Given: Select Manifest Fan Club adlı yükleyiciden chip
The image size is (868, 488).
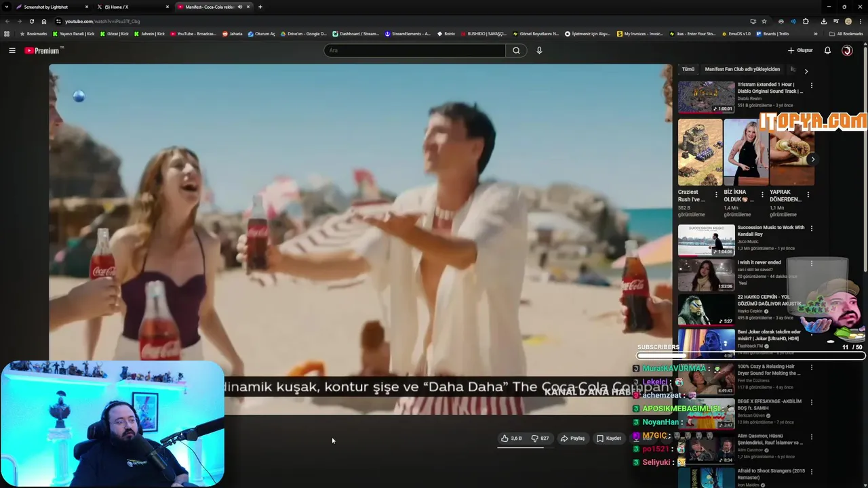Looking at the screenshot, I should tap(743, 69).
